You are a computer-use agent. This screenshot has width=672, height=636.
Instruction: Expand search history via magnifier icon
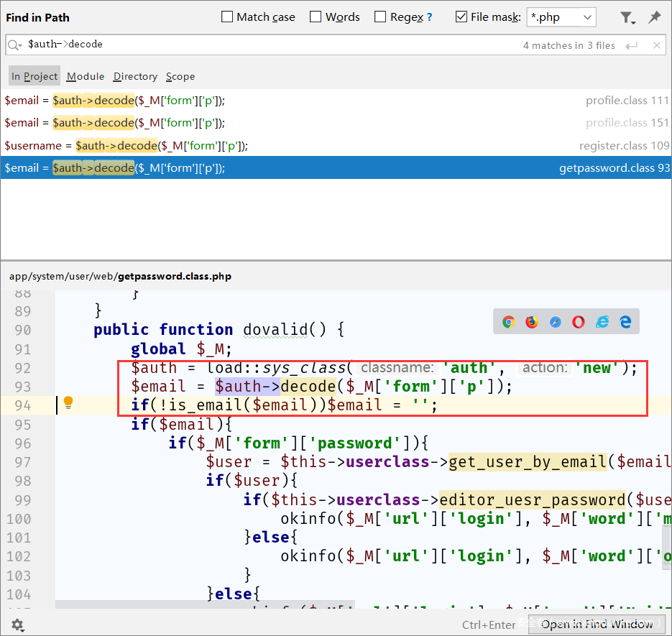click(x=15, y=45)
